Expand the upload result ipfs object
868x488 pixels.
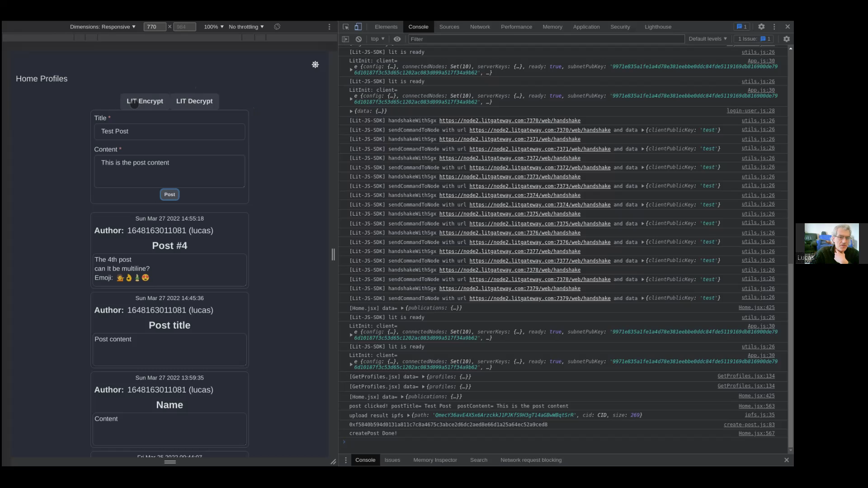(408, 415)
